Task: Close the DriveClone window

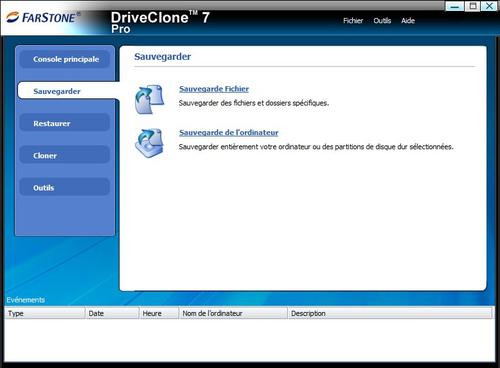Action: pos(489,6)
